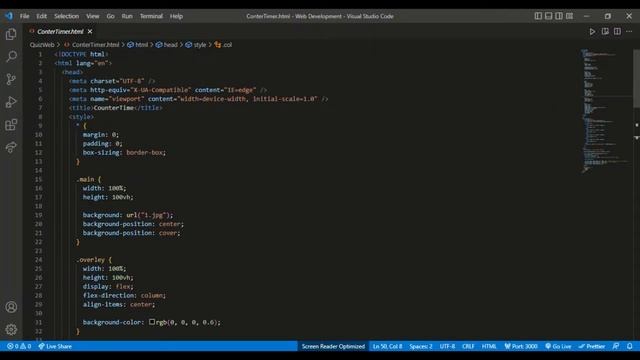Click style breadcrumb segment

[x=196, y=44]
